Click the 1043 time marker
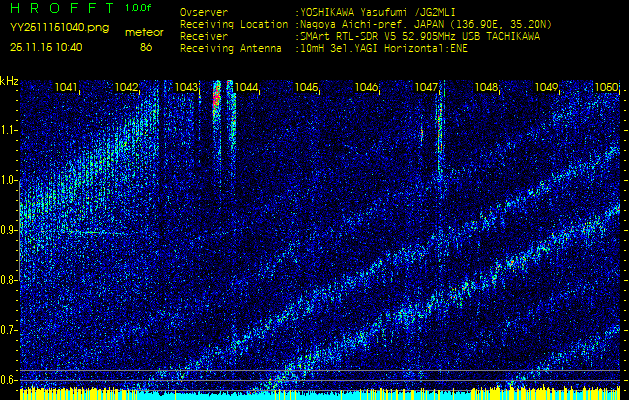This screenshot has height=400, width=629. (186, 87)
